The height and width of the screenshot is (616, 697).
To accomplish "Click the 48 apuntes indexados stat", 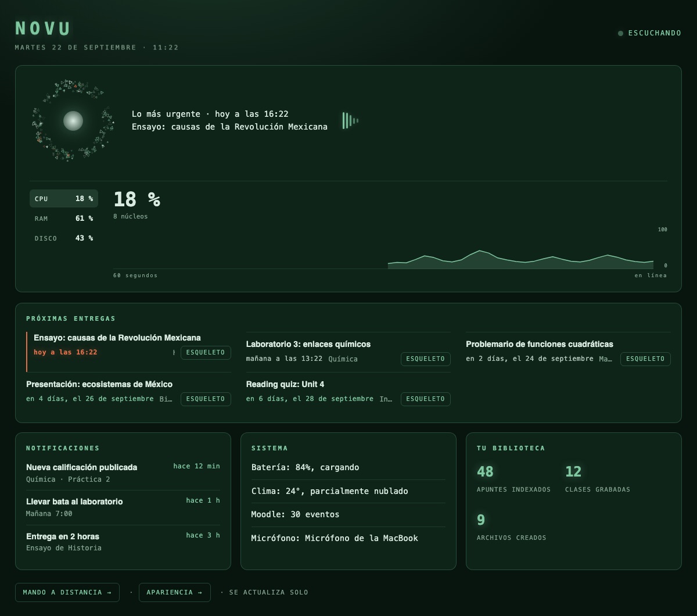I will click(513, 478).
